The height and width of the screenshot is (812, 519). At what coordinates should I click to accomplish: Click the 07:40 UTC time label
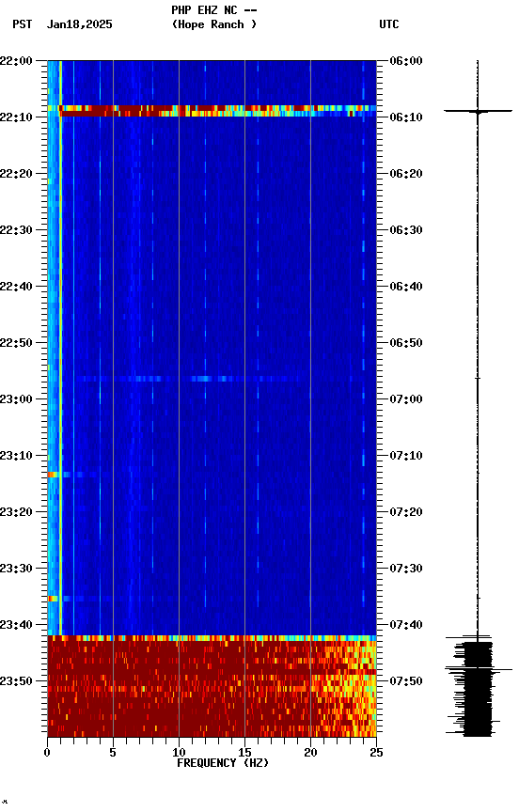406,625
